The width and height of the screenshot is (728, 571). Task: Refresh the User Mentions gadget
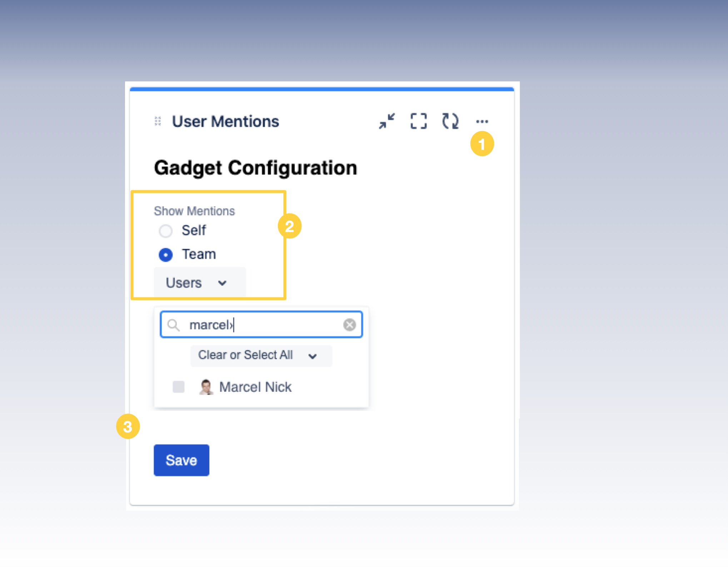coord(450,121)
